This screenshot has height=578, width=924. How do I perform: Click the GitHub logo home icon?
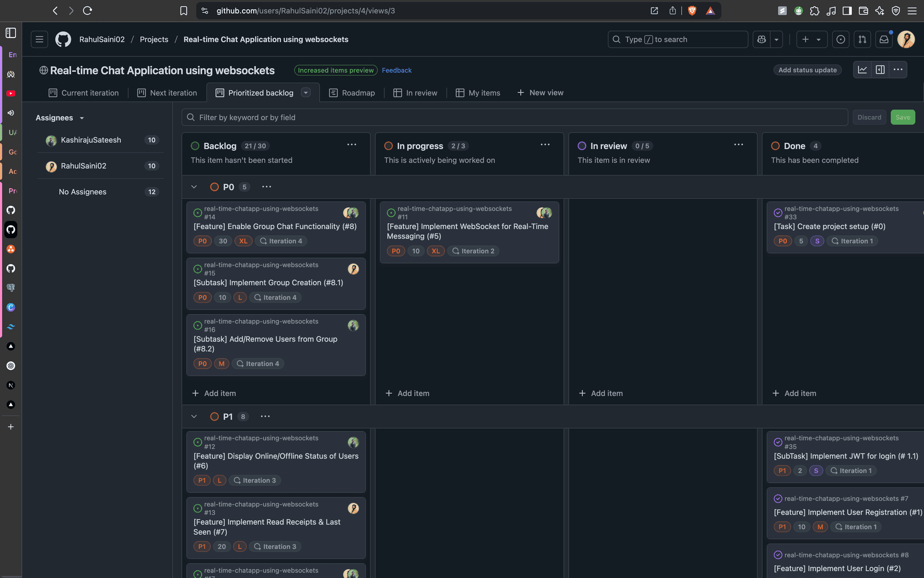pyautogui.click(x=63, y=39)
